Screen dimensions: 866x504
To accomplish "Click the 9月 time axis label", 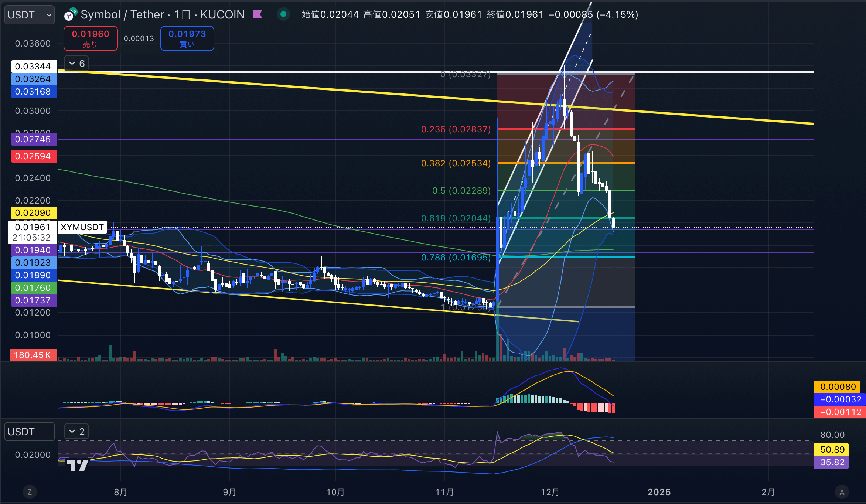I will tap(229, 492).
